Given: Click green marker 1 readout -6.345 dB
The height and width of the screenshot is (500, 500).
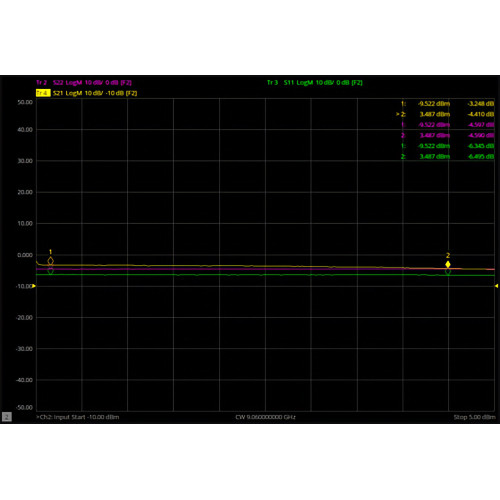Looking at the screenshot, I should [x=481, y=146].
